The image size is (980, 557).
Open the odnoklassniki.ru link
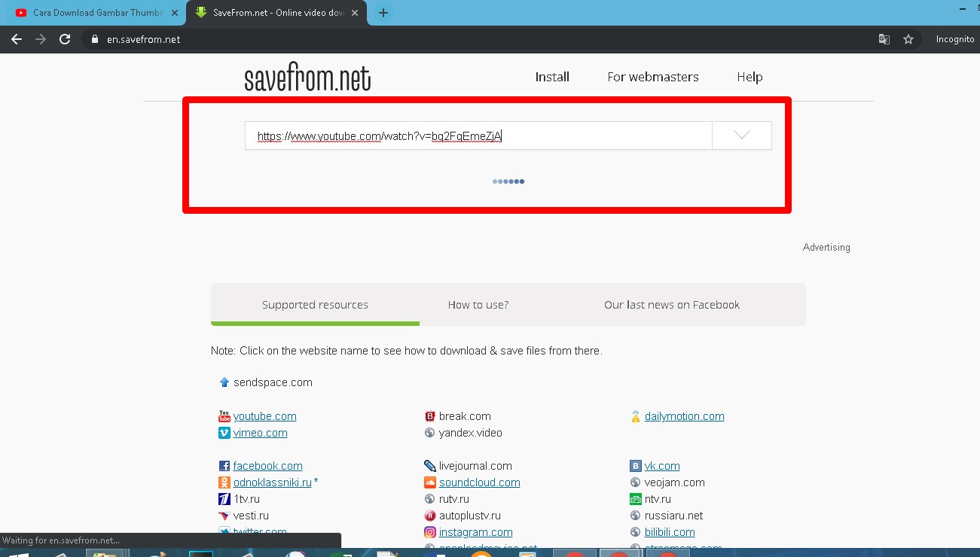point(272,482)
